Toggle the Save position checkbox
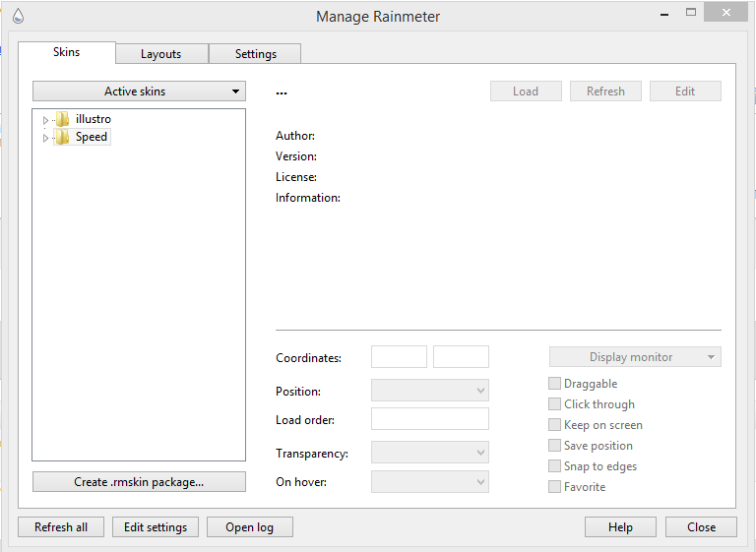 tap(554, 446)
